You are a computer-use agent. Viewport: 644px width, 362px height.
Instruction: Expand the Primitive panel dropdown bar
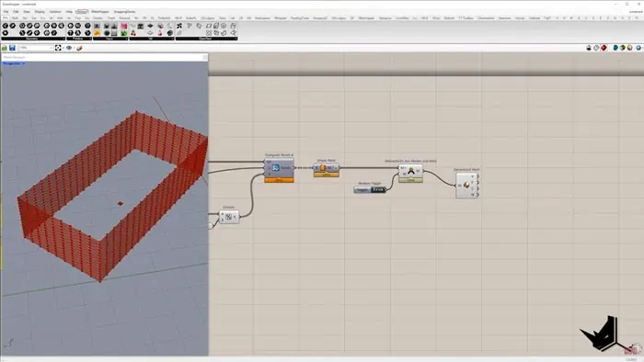pyautogui.click(x=79, y=39)
